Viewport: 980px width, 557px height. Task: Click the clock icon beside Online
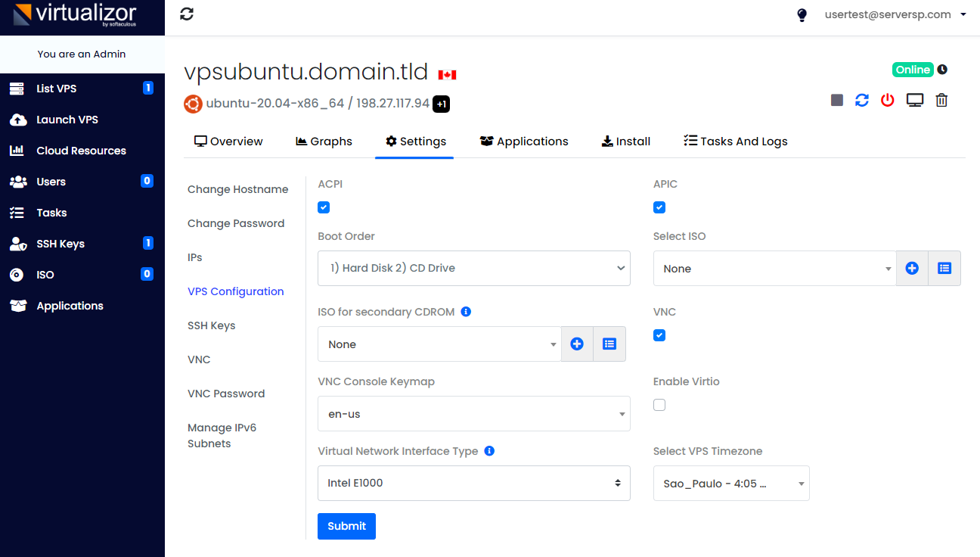pos(942,70)
